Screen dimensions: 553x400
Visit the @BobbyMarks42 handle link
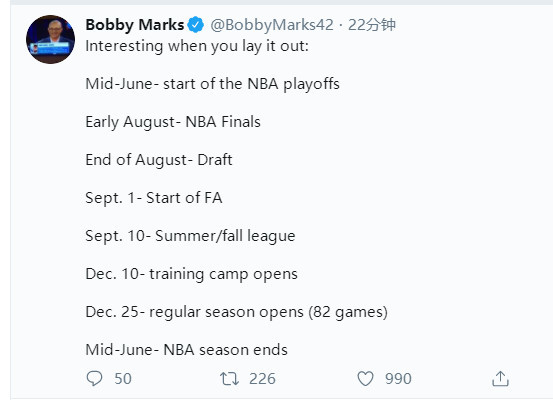pos(272,25)
